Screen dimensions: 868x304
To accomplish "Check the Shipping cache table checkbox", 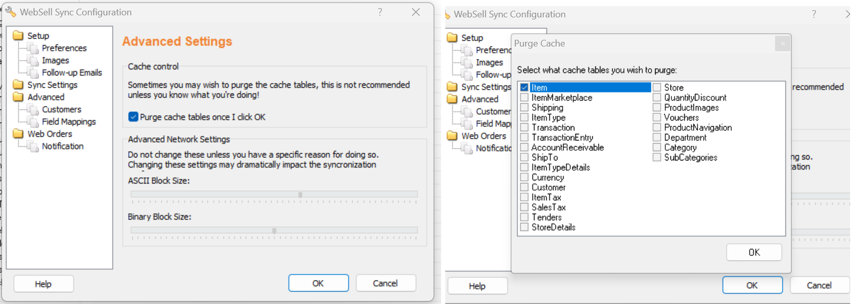I will coord(524,107).
